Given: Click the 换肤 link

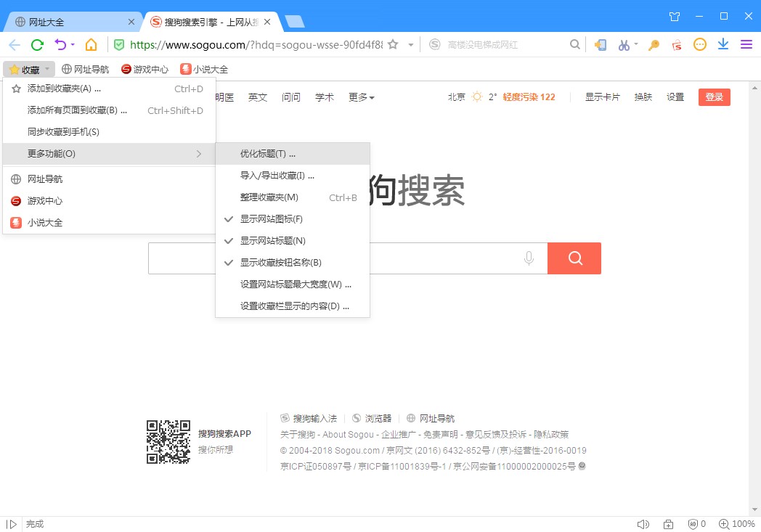Looking at the screenshot, I should point(643,97).
